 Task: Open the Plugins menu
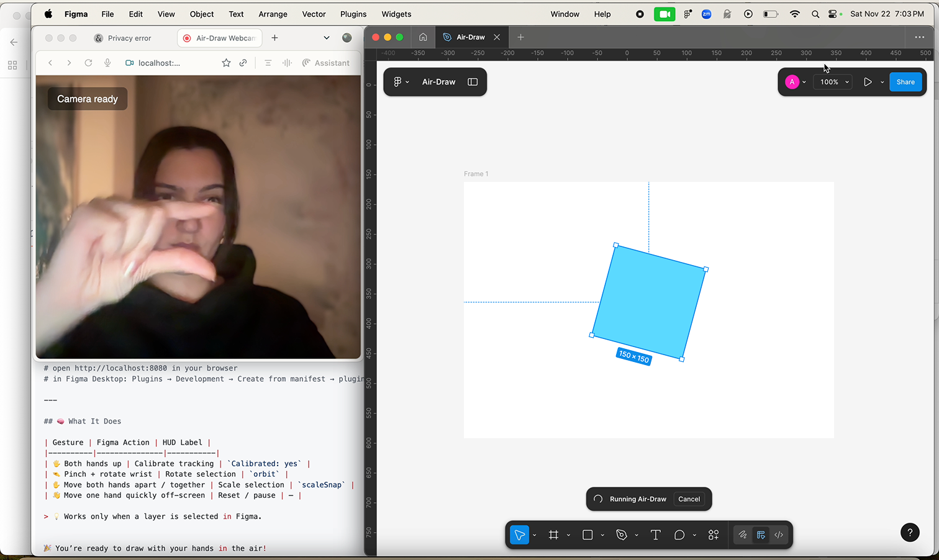click(353, 14)
